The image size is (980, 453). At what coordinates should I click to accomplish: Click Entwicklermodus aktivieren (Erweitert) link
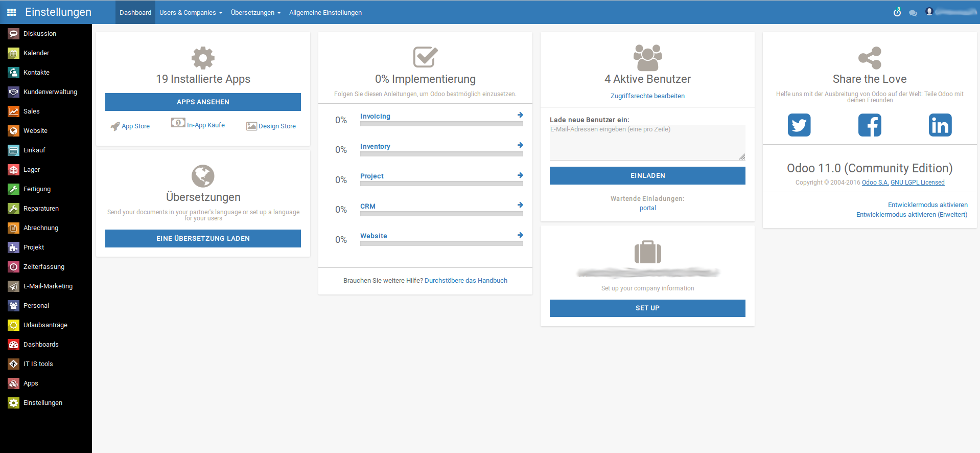tap(912, 215)
